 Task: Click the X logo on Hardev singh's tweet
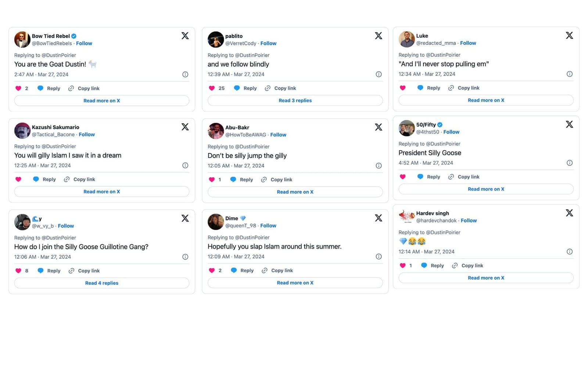coord(569,213)
